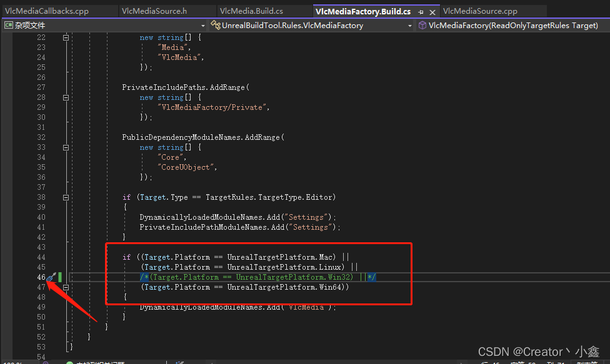Screen dimensions: 610x364
Task: Click the Quick Actions screwdriver icon on line 46
Action: click(51, 277)
